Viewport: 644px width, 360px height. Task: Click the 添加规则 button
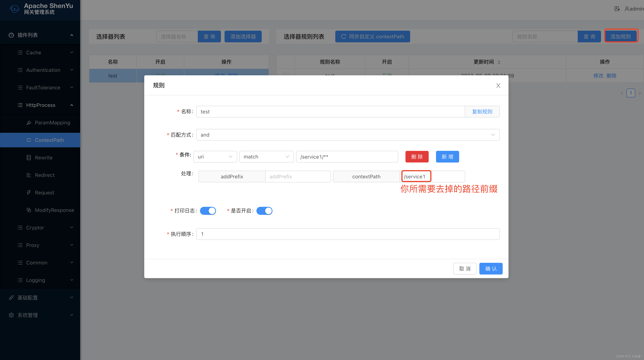pos(621,36)
